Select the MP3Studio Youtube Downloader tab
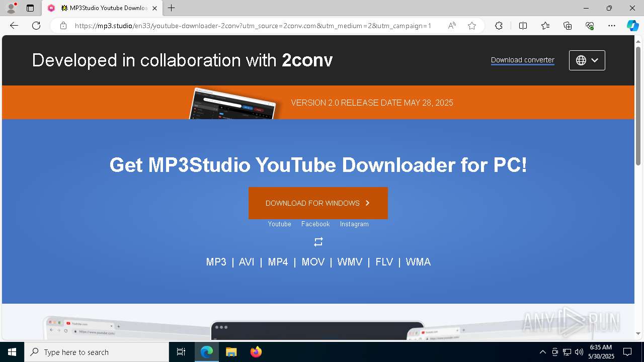This screenshot has height=362, width=644. click(x=103, y=8)
